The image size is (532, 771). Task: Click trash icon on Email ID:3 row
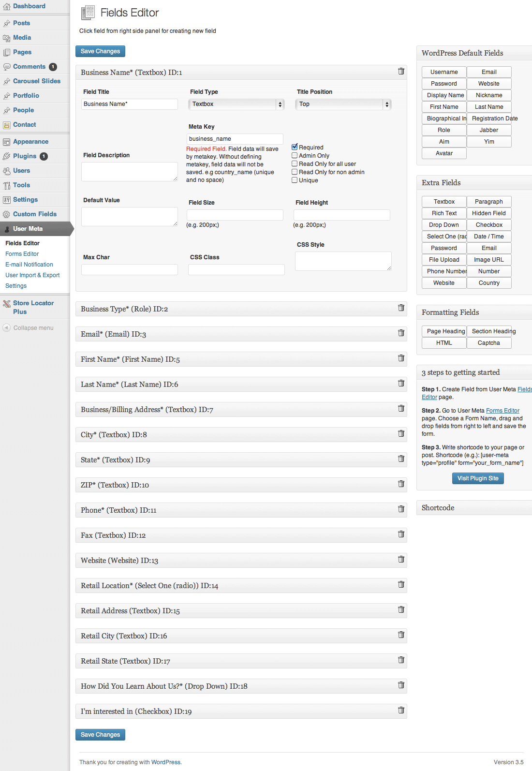click(x=401, y=333)
